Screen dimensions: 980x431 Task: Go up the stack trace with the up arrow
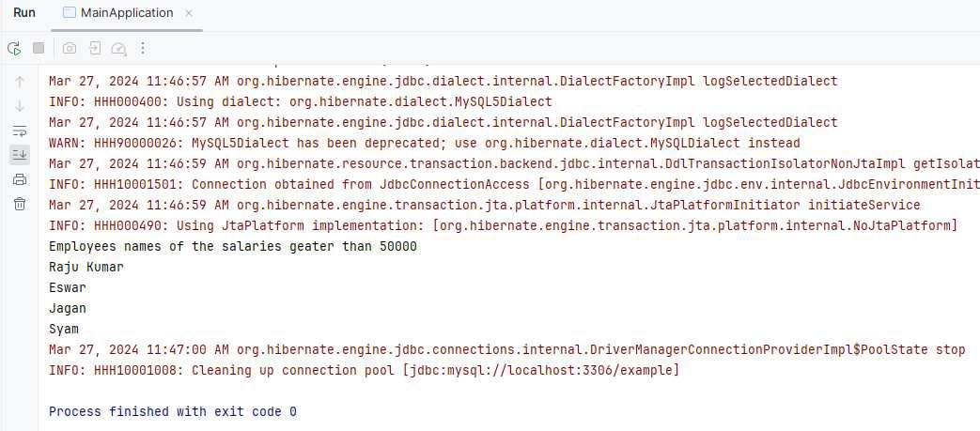[20, 81]
